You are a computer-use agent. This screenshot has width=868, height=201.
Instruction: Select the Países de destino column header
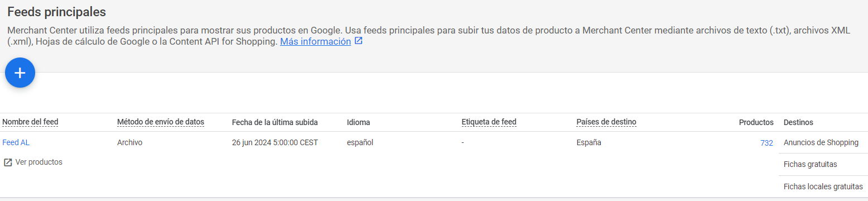pos(606,122)
